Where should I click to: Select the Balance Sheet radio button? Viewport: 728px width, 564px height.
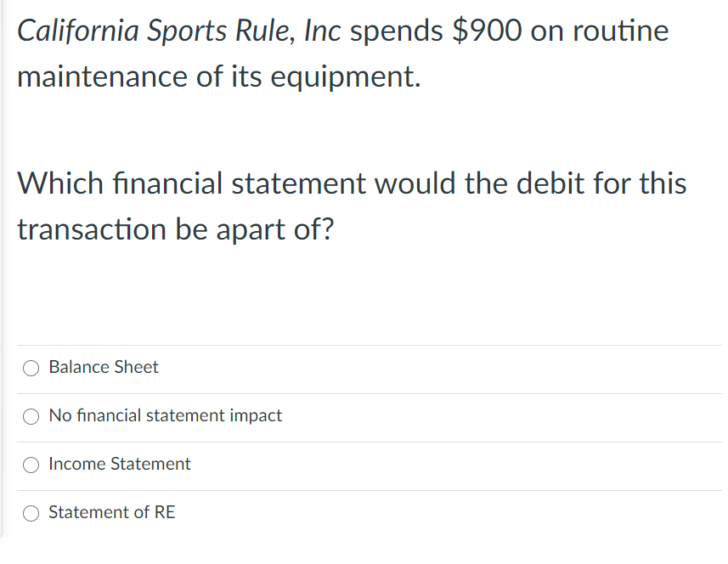[x=31, y=368]
